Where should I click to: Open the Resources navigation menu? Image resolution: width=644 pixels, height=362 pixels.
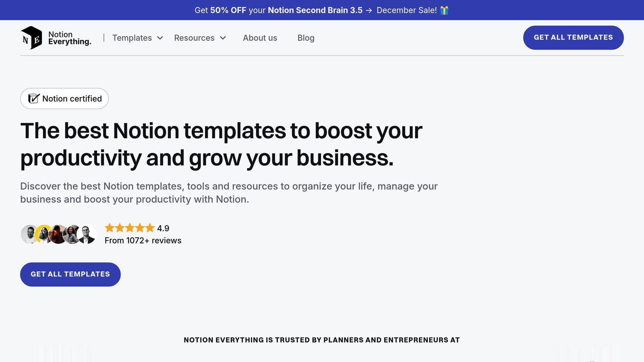pyautogui.click(x=194, y=38)
